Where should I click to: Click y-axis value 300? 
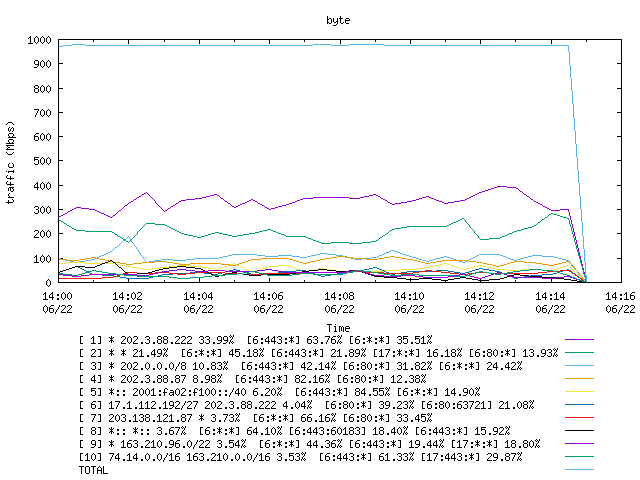point(42,210)
